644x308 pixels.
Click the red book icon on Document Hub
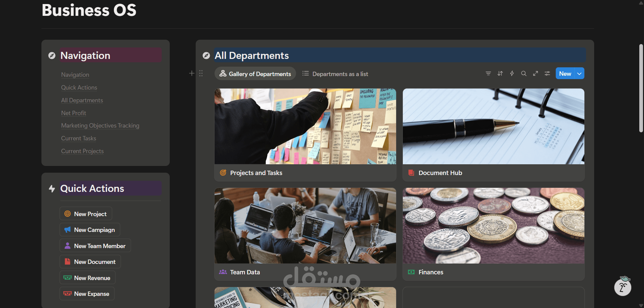(411, 173)
